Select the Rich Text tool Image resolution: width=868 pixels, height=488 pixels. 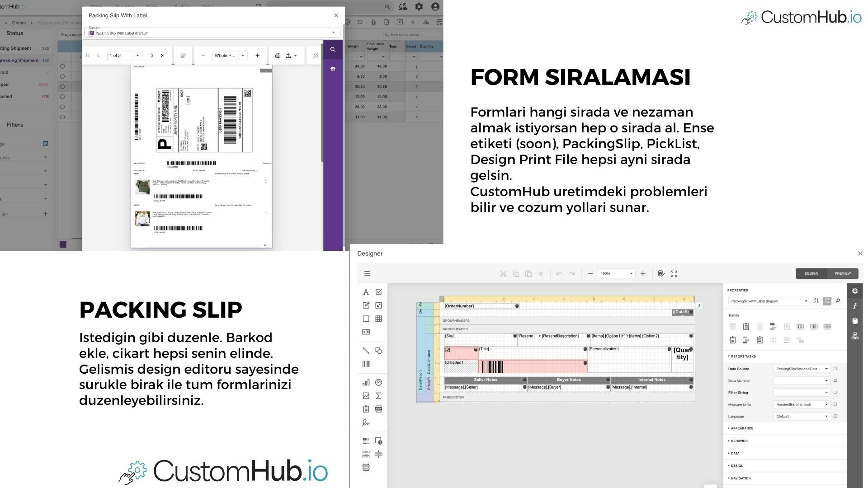pyautogui.click(x=366, y=305)
